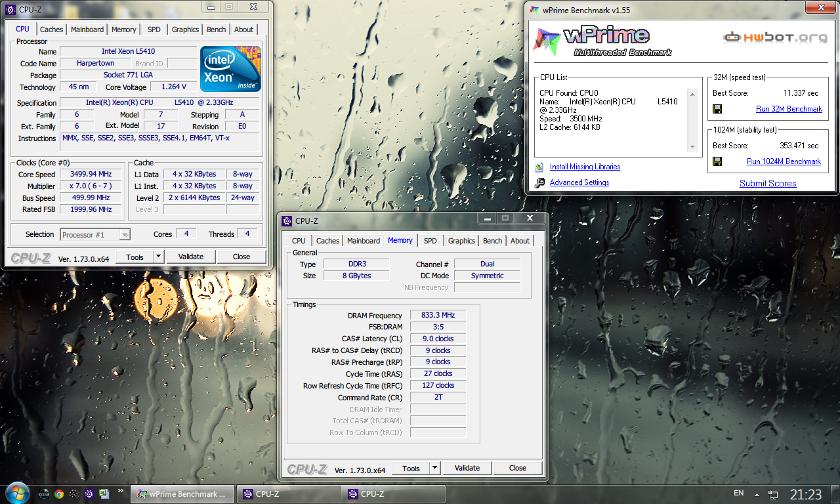Image resolution: width=840 pixels, height=504 pixels.
Task: Click the CPU-Z icon in CPU window title
Action: [10, 9]
